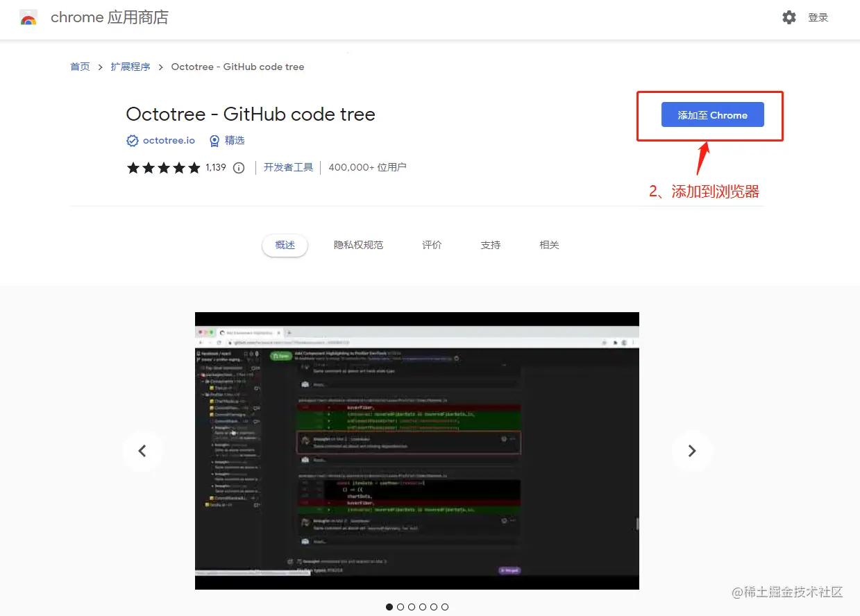860x616 pixels.
Task: Select the third carousel dot
Action: pyautogui.click(x=412, y=607)
